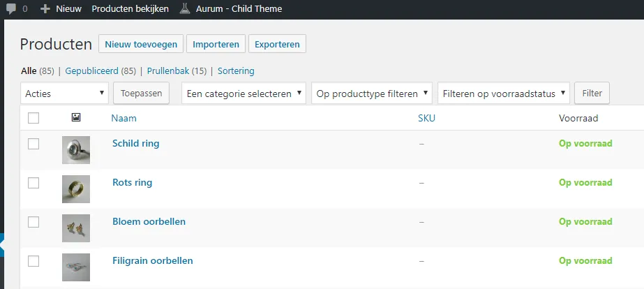Expand the 'Een categorie selecteren' dropdown
The height and width of the screenshot is (289, 644).
pyautogui.click(x=243, y=93)
